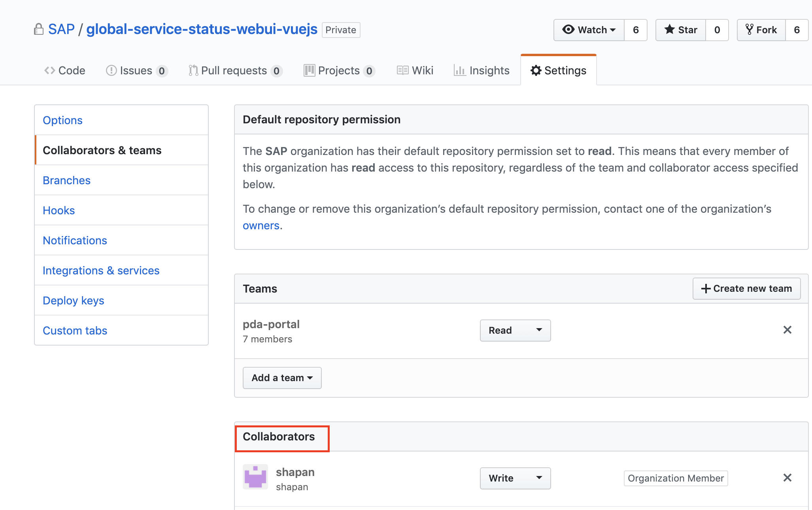The width and height of the screenshot is (812, 510).
Task: Click shapan's purple avatar image
Action: click(x=255, y=477)
